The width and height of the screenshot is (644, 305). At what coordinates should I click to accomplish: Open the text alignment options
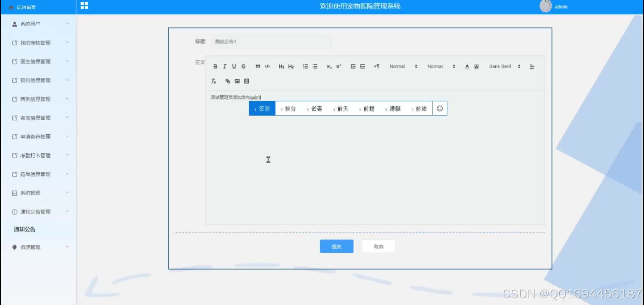(532, 67)
